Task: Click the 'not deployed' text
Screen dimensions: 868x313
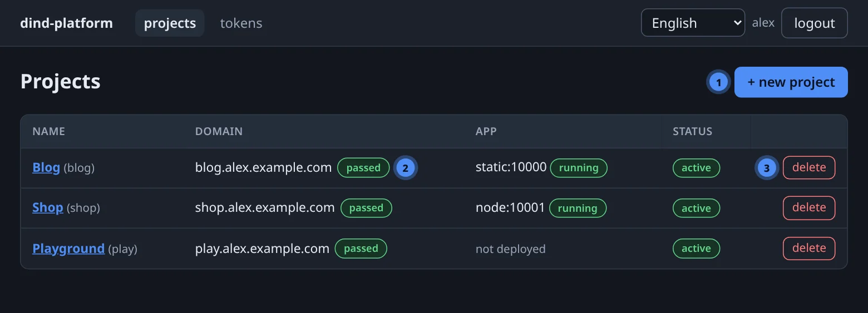Action: pos(510,249)
